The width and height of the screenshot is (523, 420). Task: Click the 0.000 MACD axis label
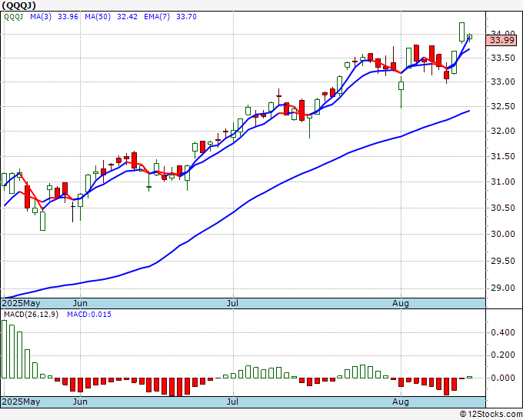(503, 378)
